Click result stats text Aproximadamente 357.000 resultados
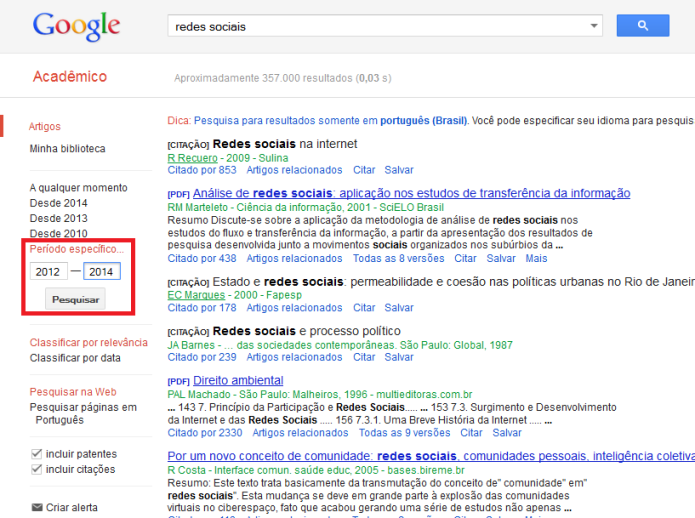Viewport: 695px width, 518px height. 283,78
